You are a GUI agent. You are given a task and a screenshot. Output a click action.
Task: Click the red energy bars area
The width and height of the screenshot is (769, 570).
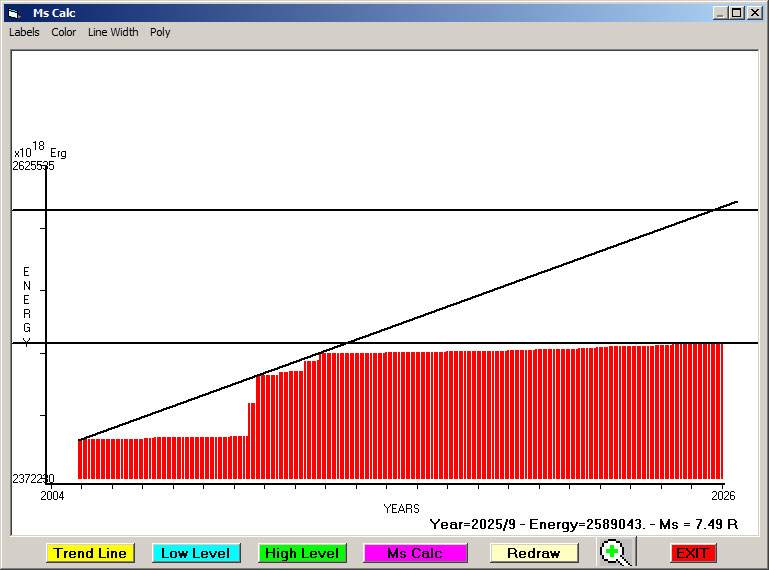tap(480, 420)
